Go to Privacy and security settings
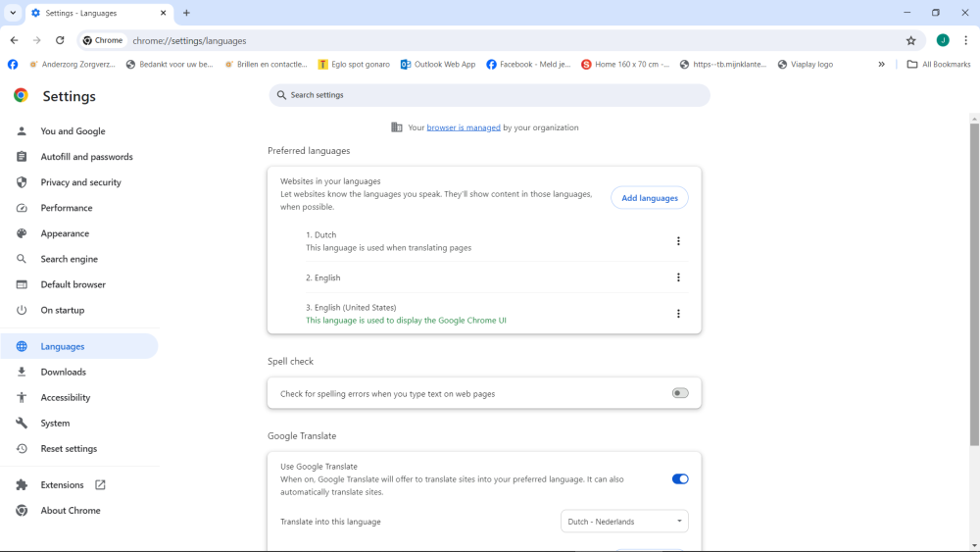This screenshot has height=552, width=980. (80, 182)
